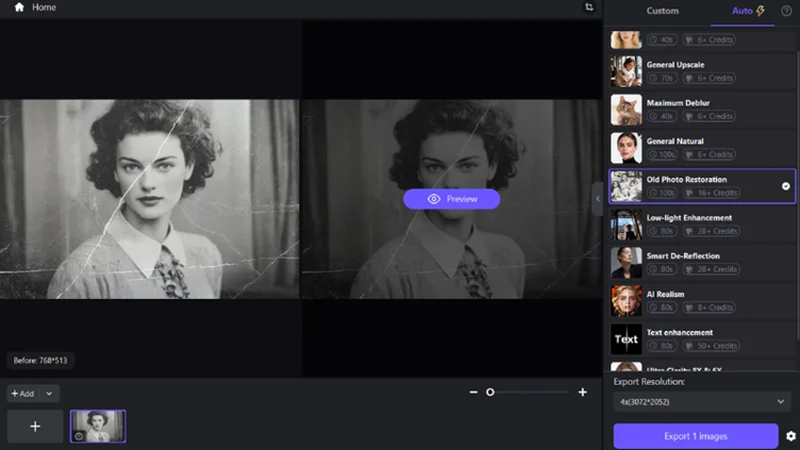Click the original before image
Image resolution: width=800 pixels, height=450 pixels.
(x=149, y=199)
